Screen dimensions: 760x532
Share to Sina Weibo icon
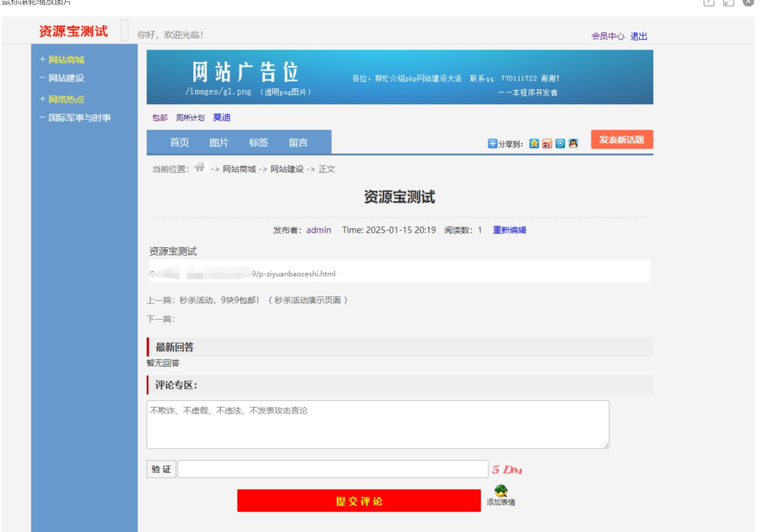pyautogui.click(x=548, y=144)
